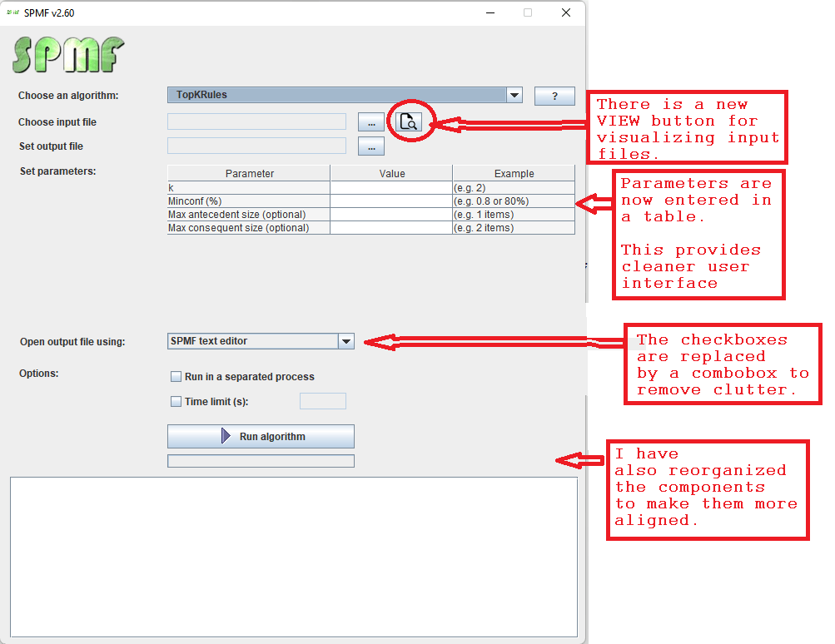Browse for input file with the ... button
The height and width of the screenshot is (644, 835).
(x=371, y=121)
